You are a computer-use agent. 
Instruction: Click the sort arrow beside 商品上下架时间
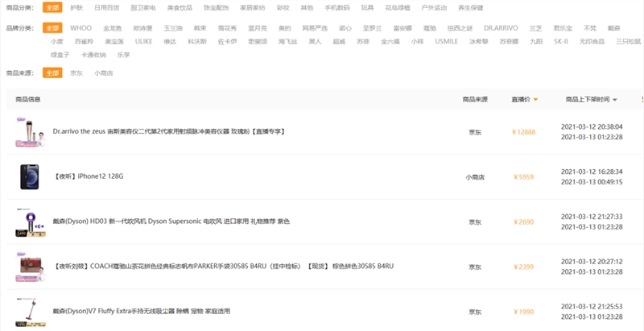coord(615,100)
